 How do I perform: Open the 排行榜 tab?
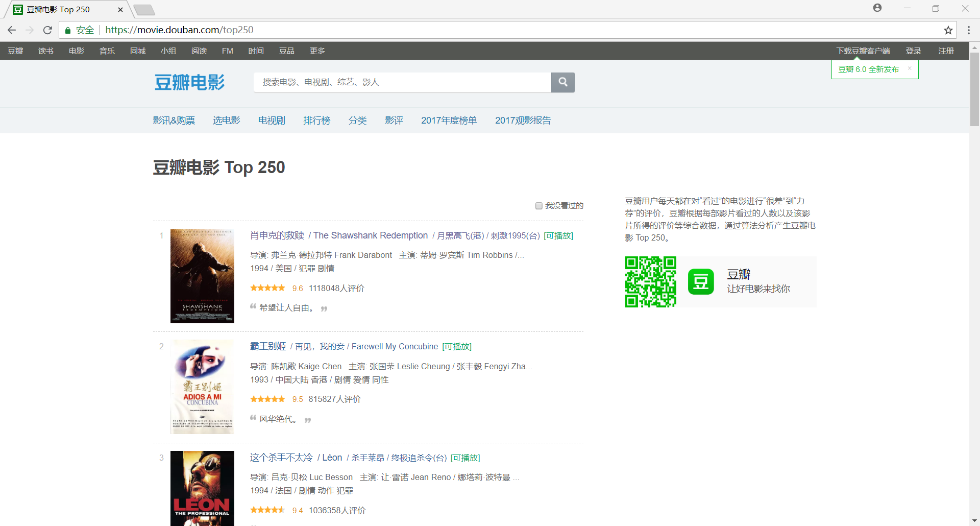317,120
